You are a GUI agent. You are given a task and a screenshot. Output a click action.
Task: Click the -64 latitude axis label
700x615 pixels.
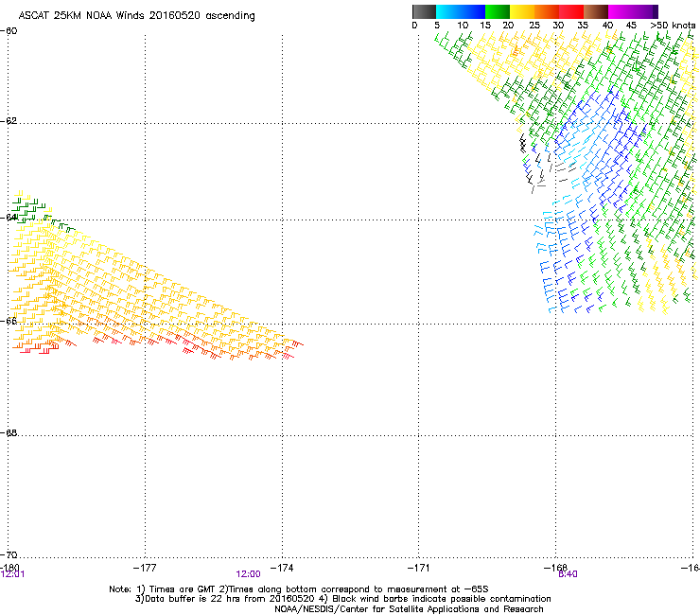click(9, 218)
